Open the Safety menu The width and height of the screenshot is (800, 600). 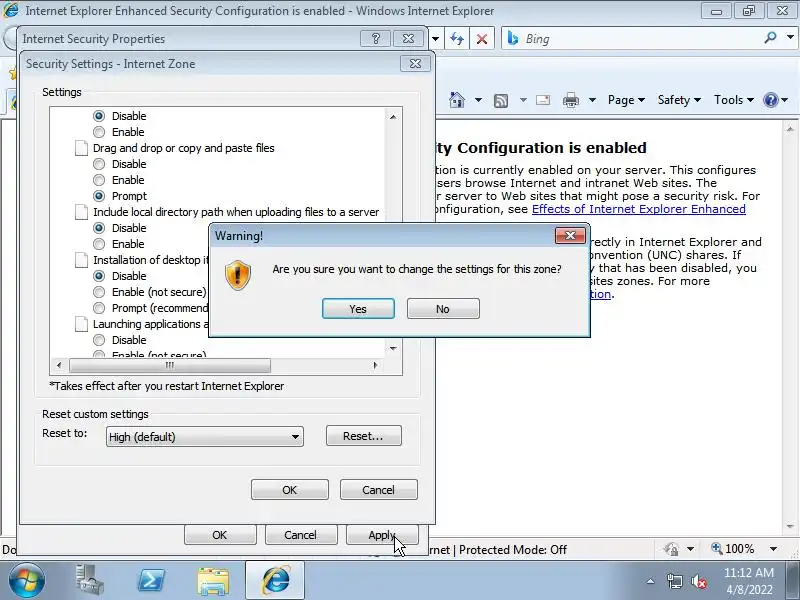tap(679, 100)
